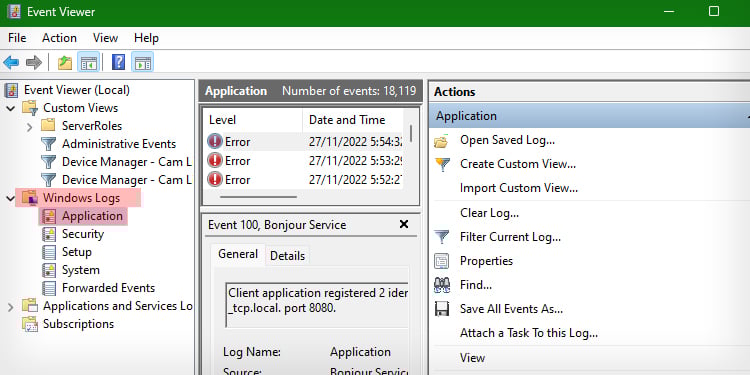Viewport: 750px width, 375px height.
Task: Toggle Show/Hide Console Tree toolbar icon
Action: click(88, 63)
